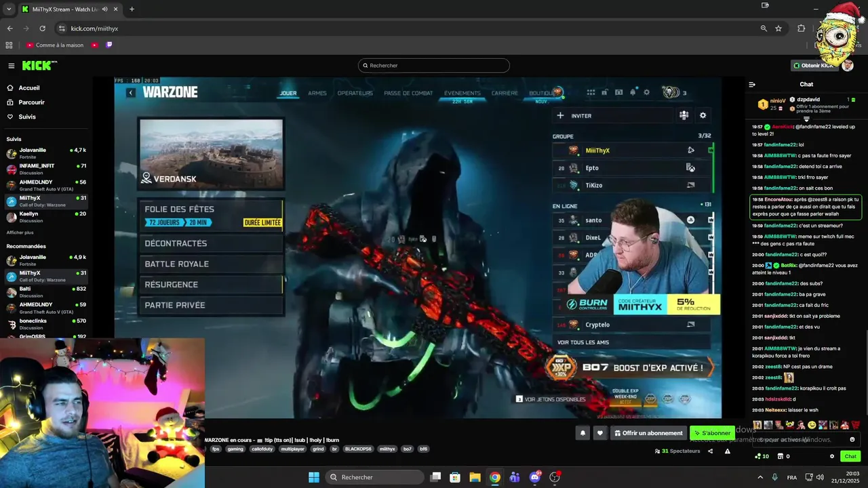The height and width of the screenshot is (488, 868).
Task: Click the Chrome icon in taskbar
Action: 495,477
